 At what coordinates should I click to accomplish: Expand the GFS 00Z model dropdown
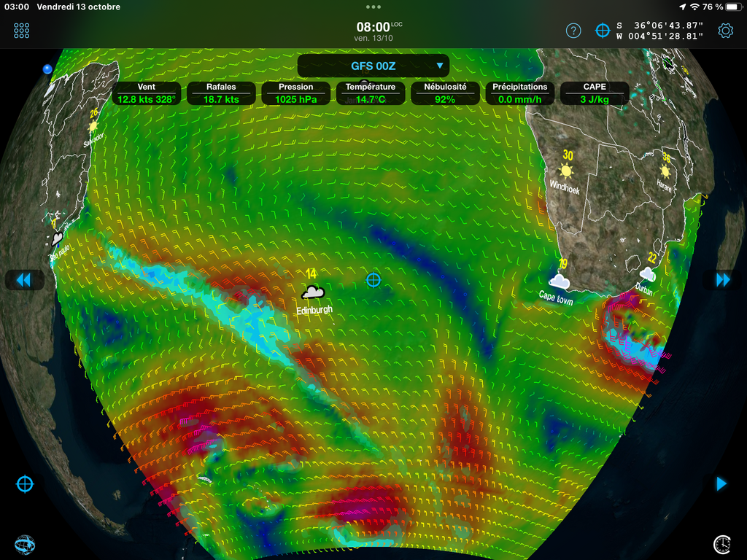tap(373, 66)
